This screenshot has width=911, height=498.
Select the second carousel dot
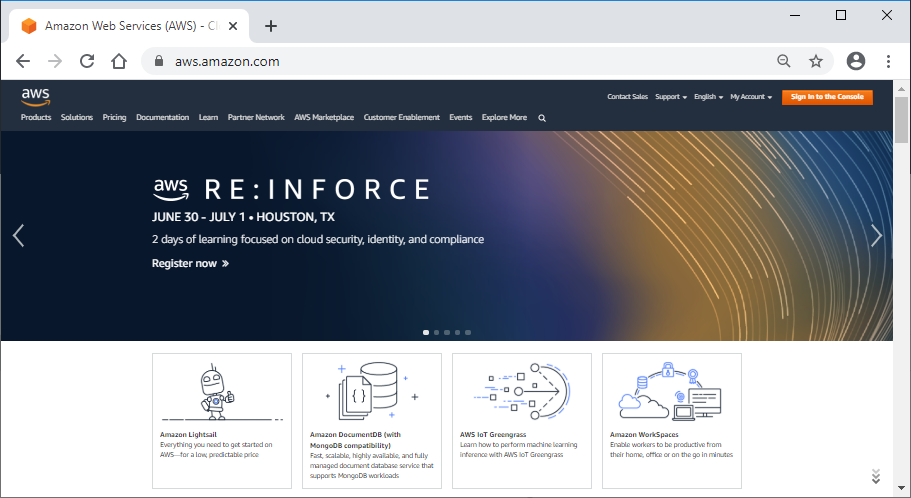pyautogui.click(x=436, y=332)
